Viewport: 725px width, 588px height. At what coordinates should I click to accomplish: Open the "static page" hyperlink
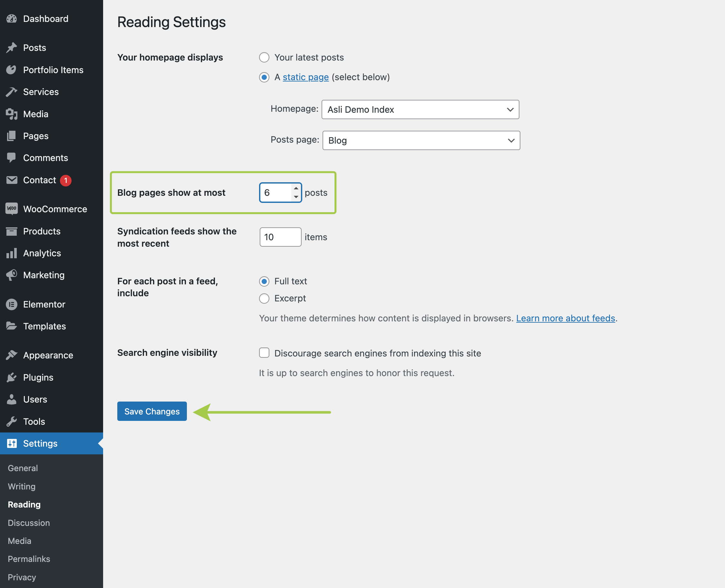[305, 77]
